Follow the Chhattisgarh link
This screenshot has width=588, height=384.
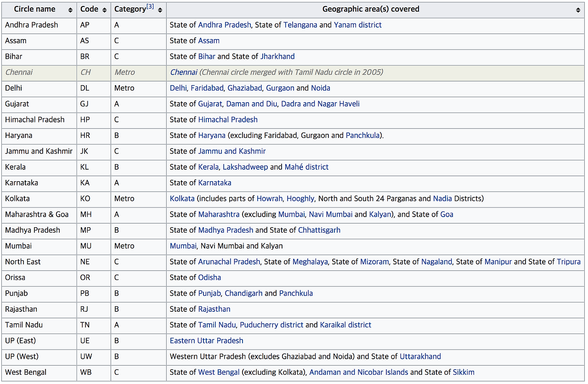click(319, 230)
